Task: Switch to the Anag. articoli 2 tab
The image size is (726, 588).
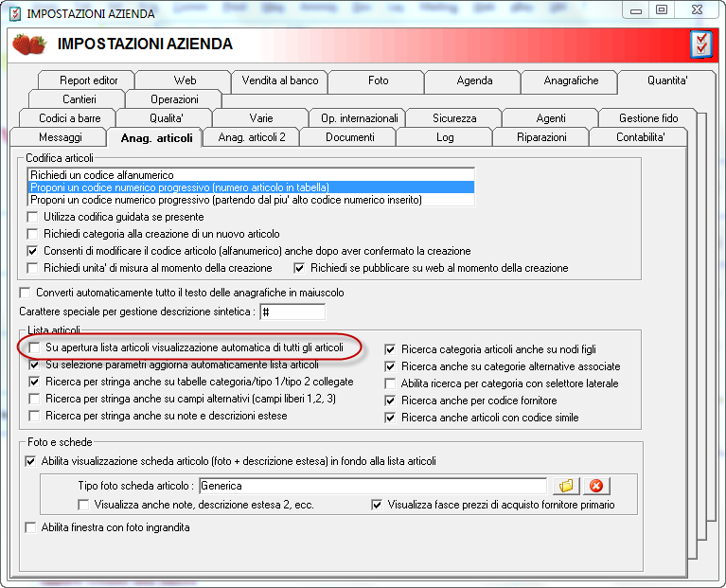Action: (x=252, y=137)
